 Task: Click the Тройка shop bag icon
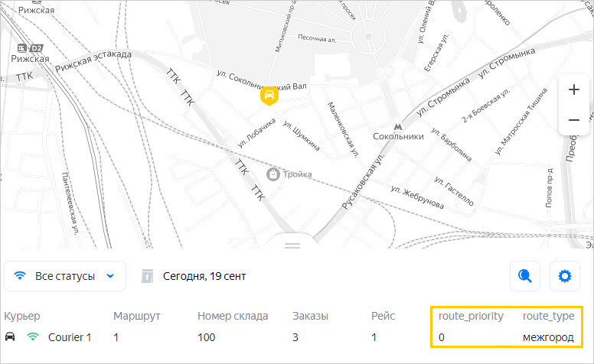[272, 174]
